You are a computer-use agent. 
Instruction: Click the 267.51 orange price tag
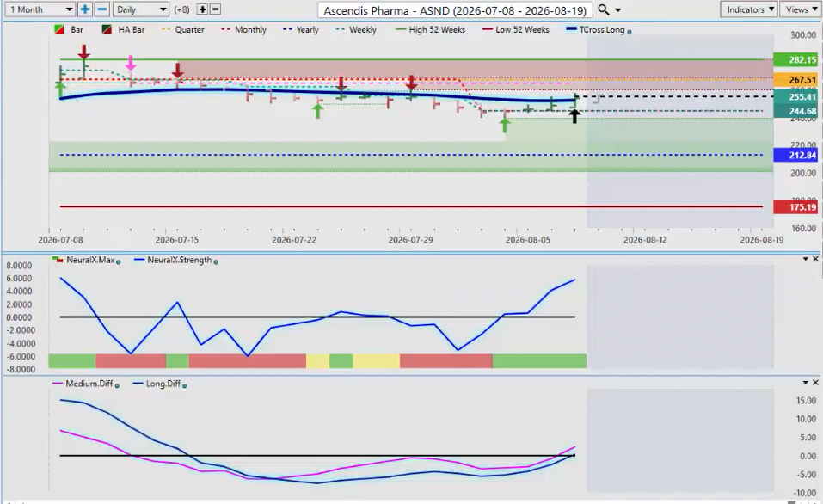click(x=795, y=80)
